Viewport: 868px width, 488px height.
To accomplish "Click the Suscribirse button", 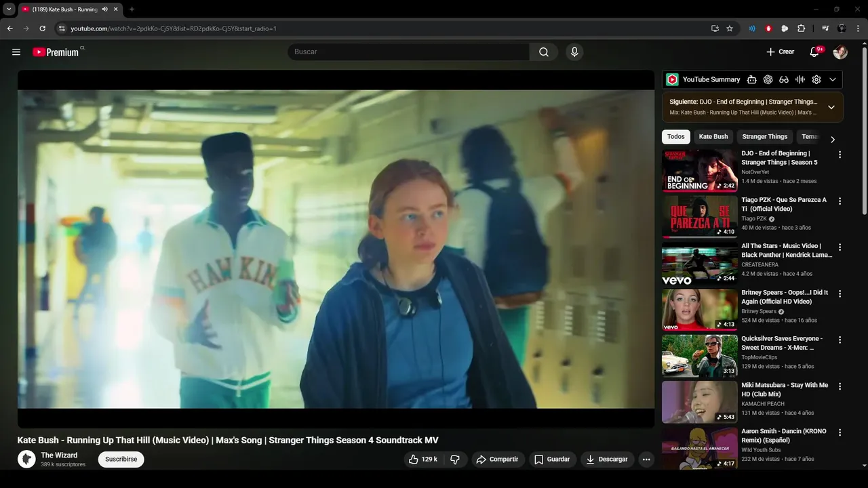I will 121,460.
